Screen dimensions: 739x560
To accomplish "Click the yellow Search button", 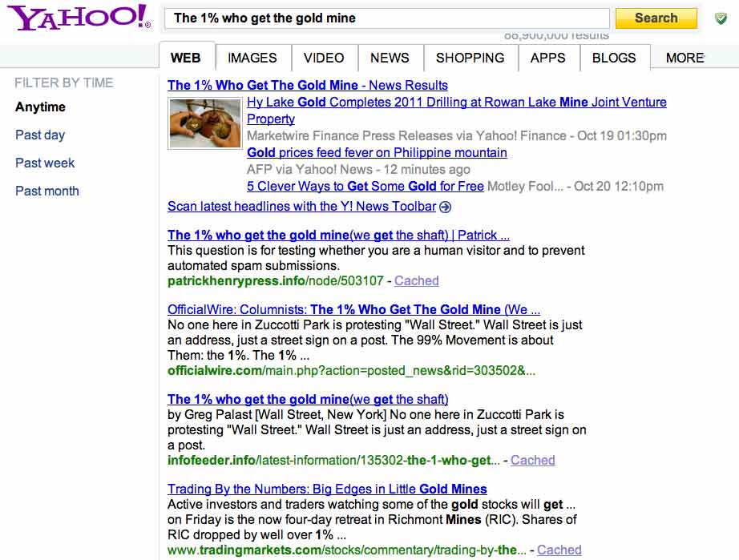I will (x=656, y=18).
